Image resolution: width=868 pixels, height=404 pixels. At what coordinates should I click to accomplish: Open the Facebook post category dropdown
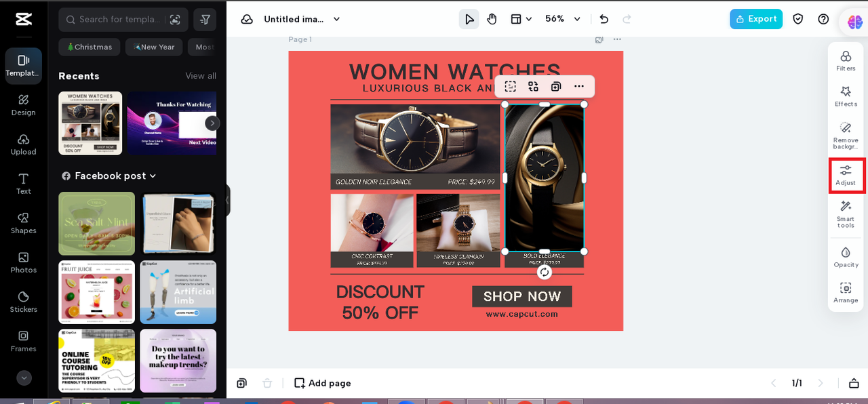(109, 176)
